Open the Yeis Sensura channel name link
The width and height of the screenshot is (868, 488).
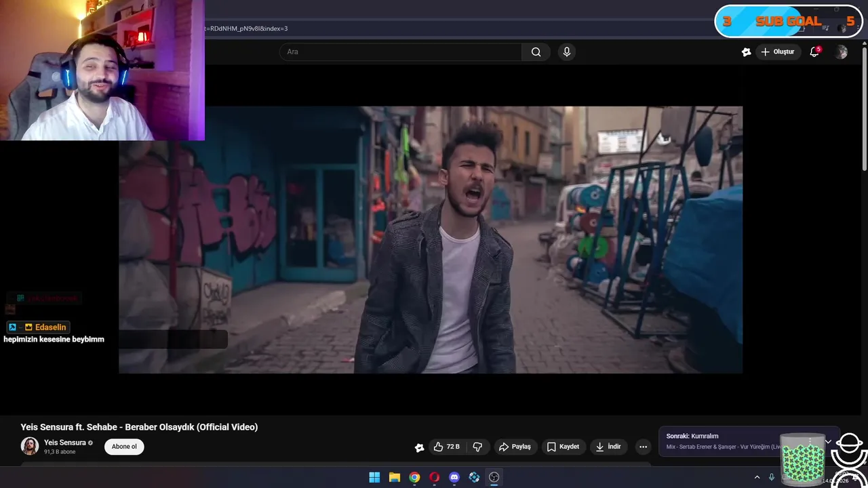[x=65, y=443]
